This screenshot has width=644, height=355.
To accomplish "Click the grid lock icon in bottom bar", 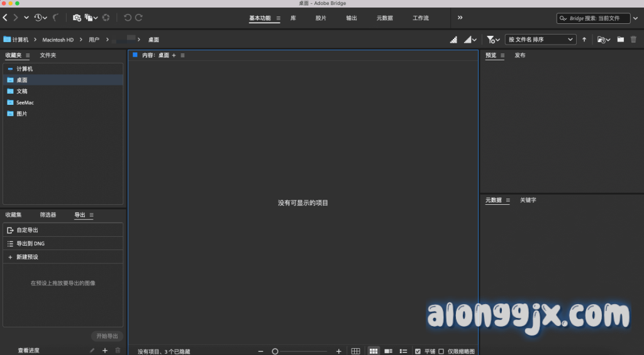I will 356,351.
